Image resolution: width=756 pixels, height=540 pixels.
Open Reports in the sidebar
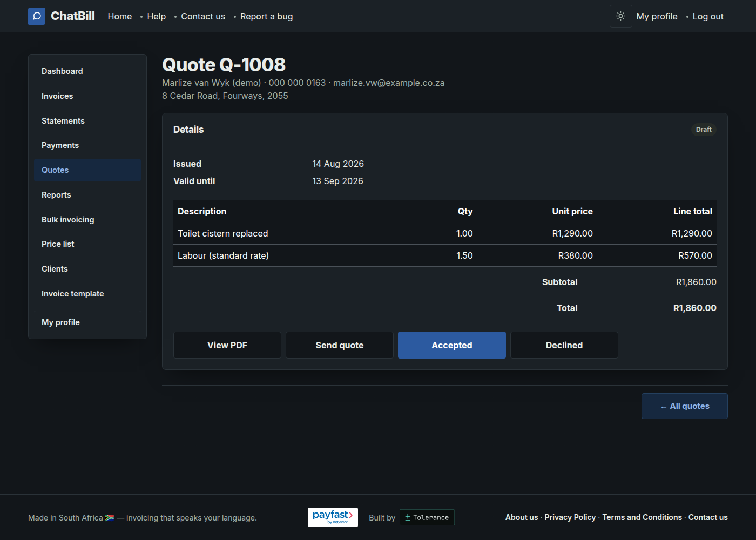(87, 195)
